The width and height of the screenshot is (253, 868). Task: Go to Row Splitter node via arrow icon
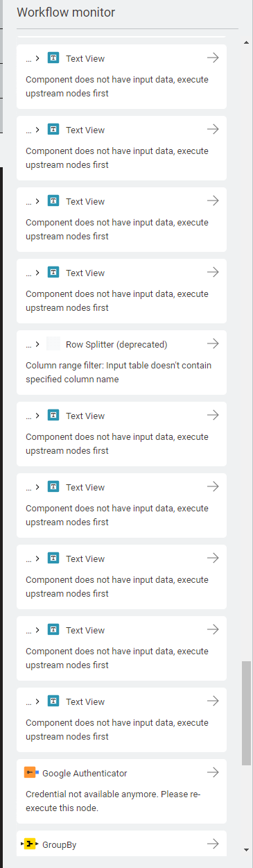[213, 343]
